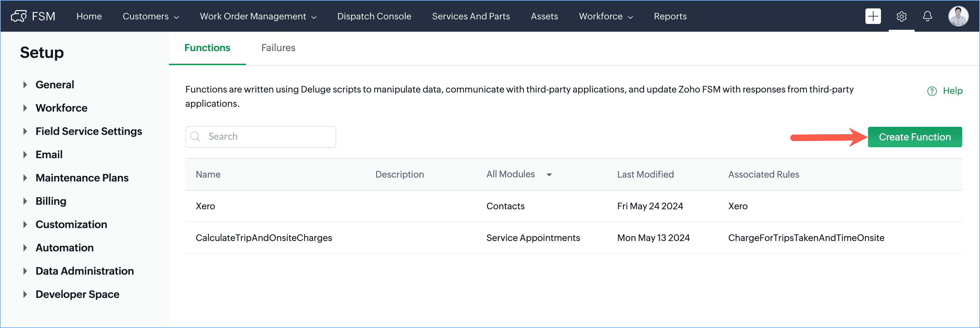Click the Service Appointments module cell
Viewport: 980px width, 328px height.
coord(533,238)
